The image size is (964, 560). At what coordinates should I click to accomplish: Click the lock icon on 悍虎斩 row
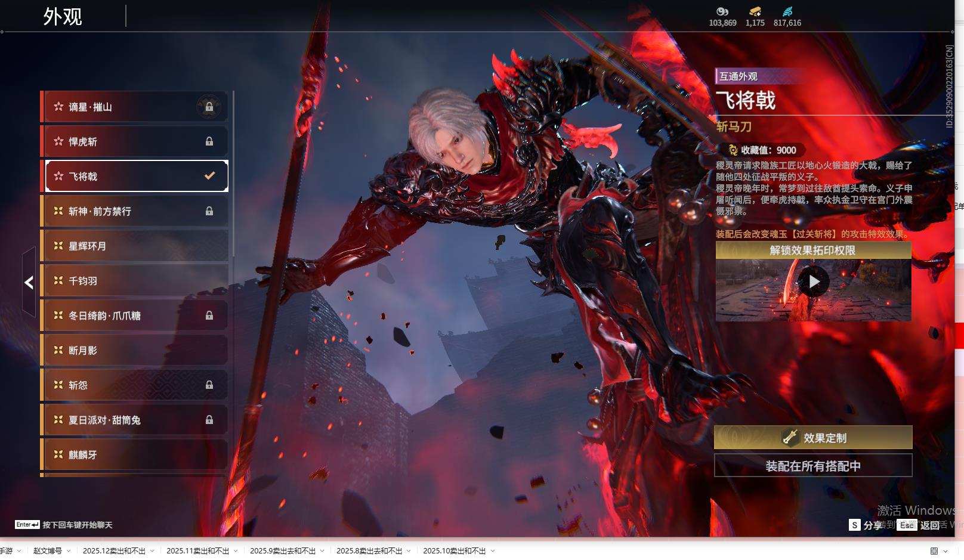[x=209, y=141]
